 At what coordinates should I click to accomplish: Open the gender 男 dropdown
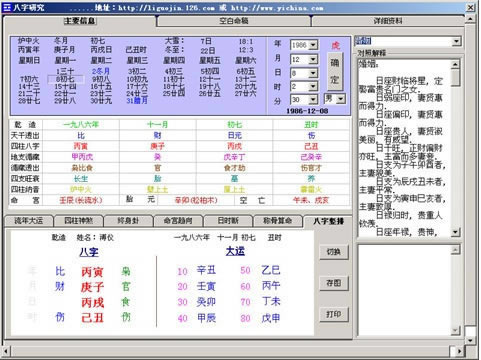click(x=341, y=99)
